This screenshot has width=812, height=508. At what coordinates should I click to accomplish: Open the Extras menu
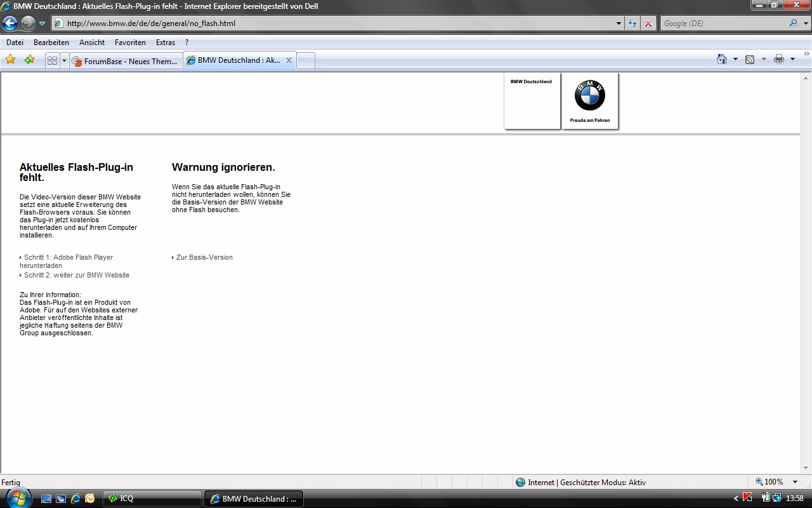click(166, 43)
